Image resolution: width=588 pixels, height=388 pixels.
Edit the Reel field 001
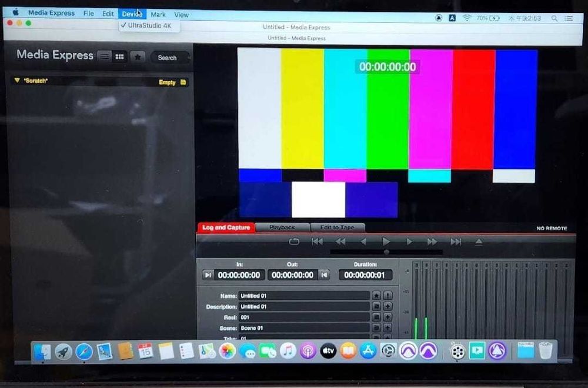[x=304, y=317]
